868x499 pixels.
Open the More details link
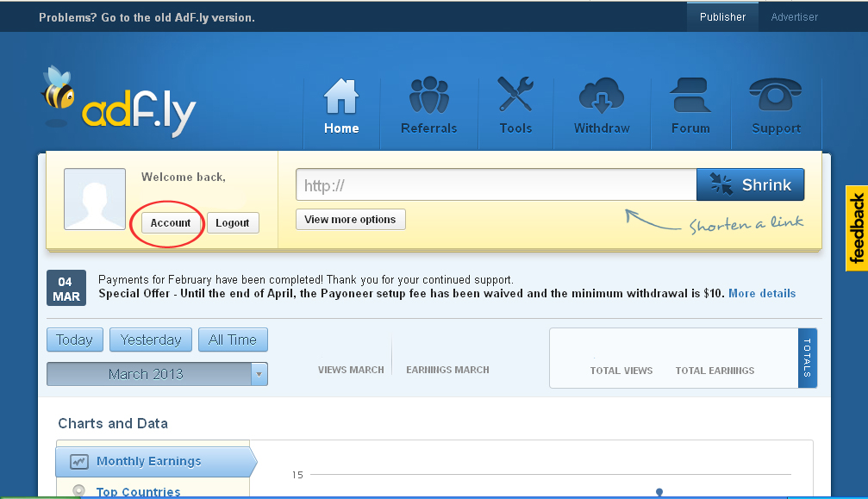point(762,294)
